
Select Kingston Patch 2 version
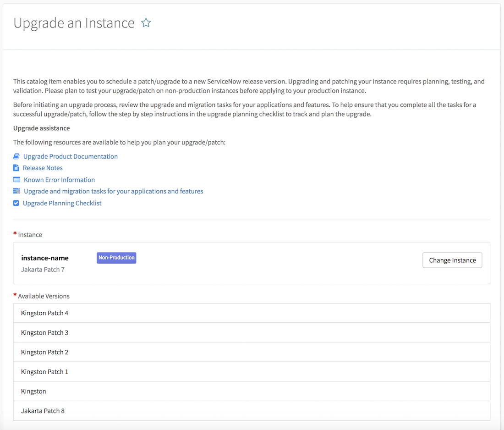coord(252,352)
